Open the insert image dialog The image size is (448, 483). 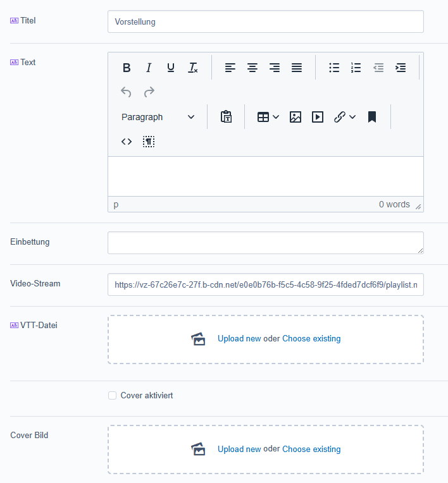click(x=296, y=117)
